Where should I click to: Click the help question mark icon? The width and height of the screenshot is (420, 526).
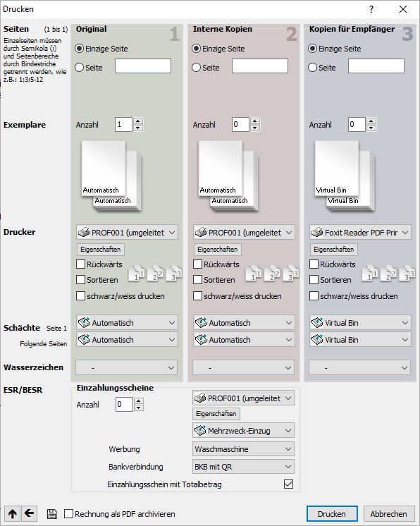point(371,9)
